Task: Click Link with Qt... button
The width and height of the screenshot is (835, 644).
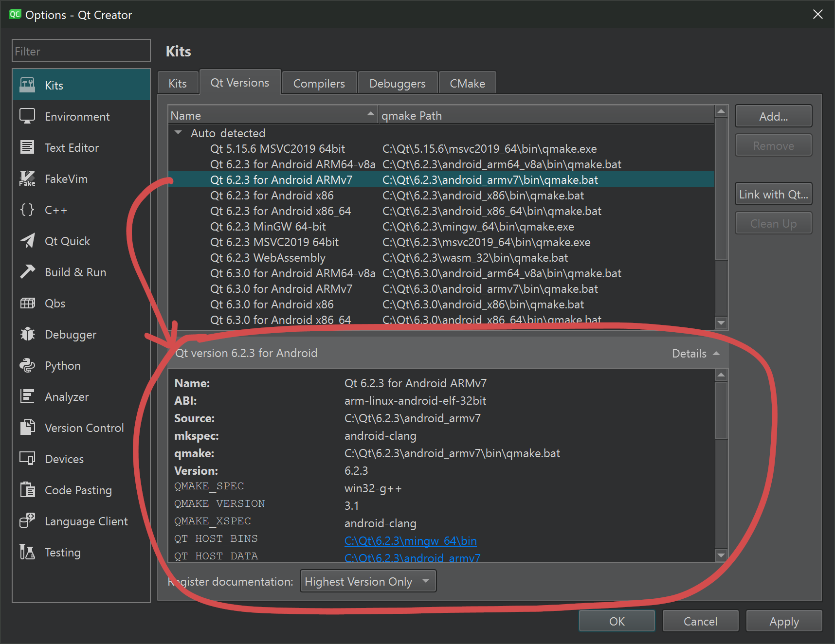Action: click(773, 194)
